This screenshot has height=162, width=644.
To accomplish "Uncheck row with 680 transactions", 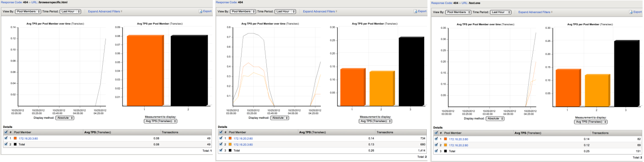I will click(x=220, y=144).
